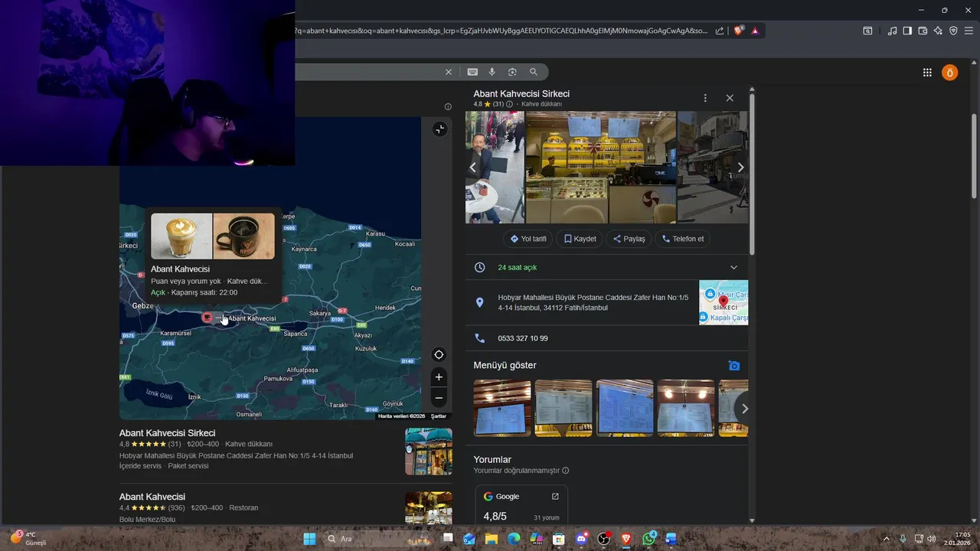Open 'Abant Kahvecisi Sirkeci' list result
The image size is (980, 551).
(167, 433)
